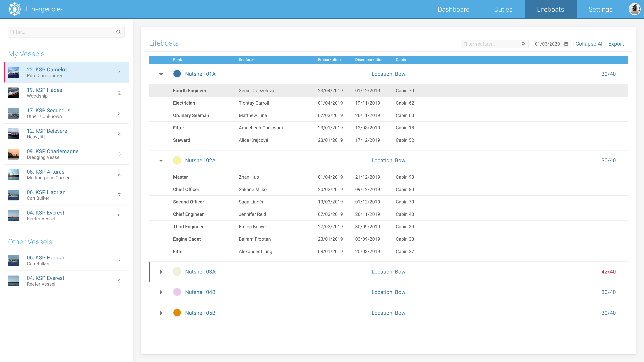The image size is (644, 362).
Task: Click the orange Nutshell 05B color dot
Action: [177, 313]
